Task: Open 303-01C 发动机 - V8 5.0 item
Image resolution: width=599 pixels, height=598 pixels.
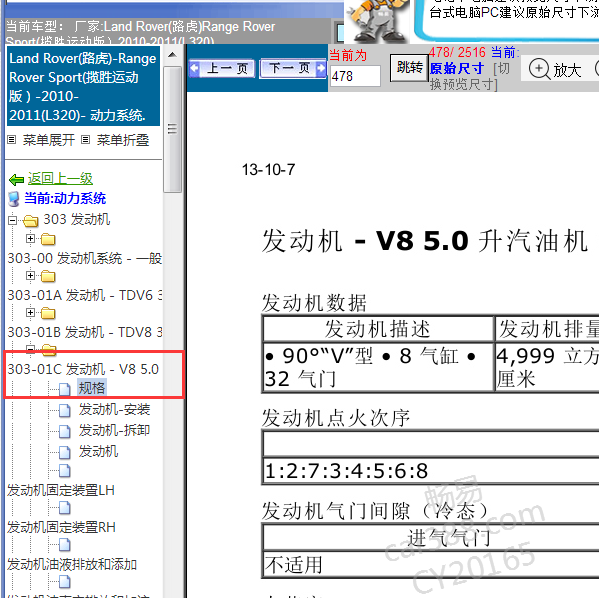Action: 83,369
